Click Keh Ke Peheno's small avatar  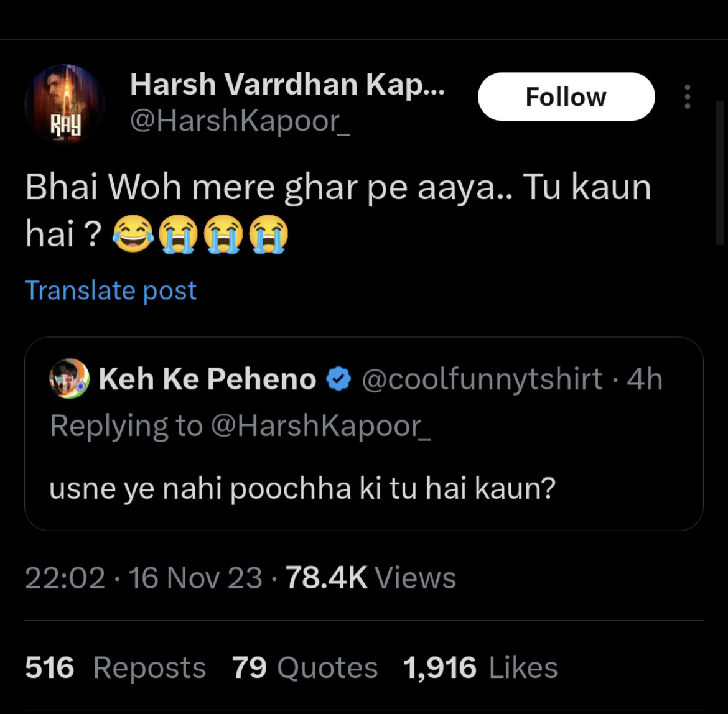tap(69, 379)
